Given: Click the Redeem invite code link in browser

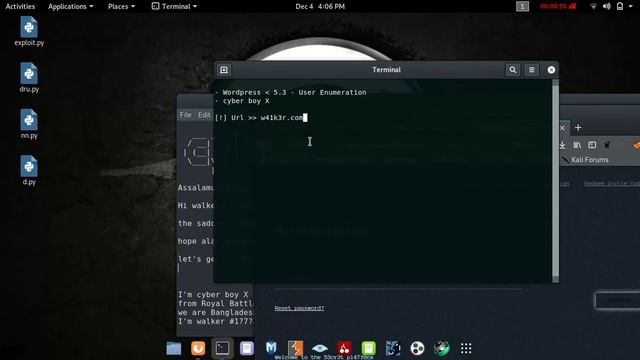Looking at the screenshot, I should point(612,183).
